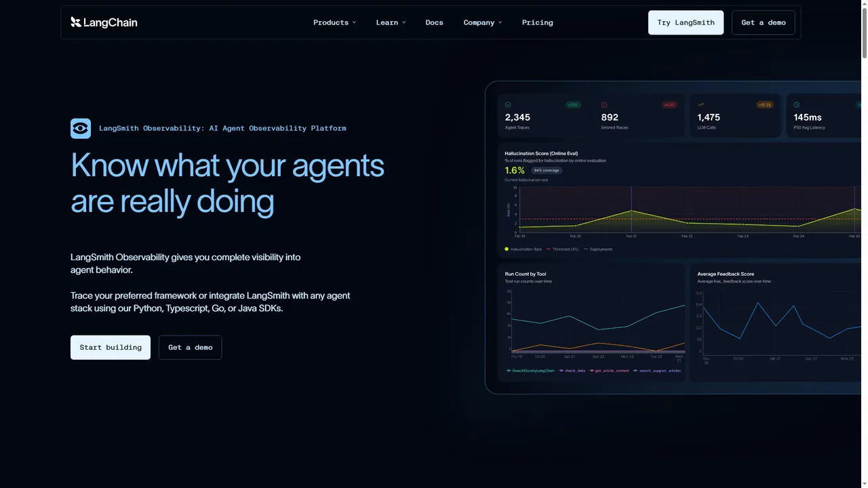Click the Try LangSmith button

686,22
